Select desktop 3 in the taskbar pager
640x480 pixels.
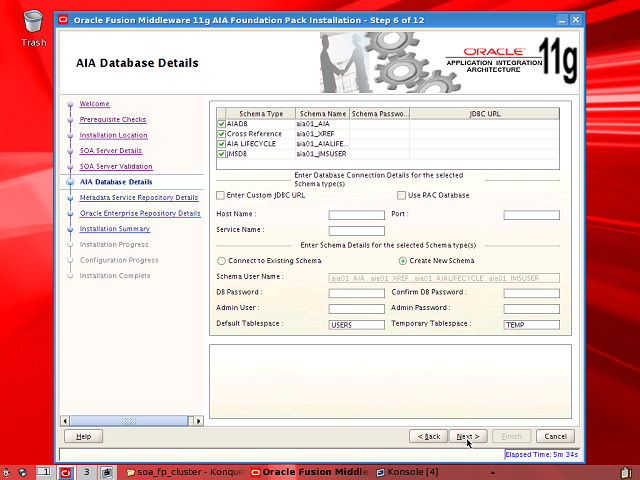click(88, 471)
